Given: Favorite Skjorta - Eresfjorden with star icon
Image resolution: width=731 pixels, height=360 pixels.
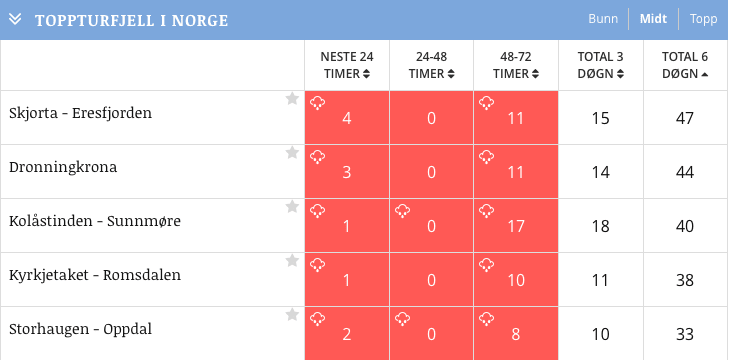Looking at the screenshot, I should tap(292, 98).
